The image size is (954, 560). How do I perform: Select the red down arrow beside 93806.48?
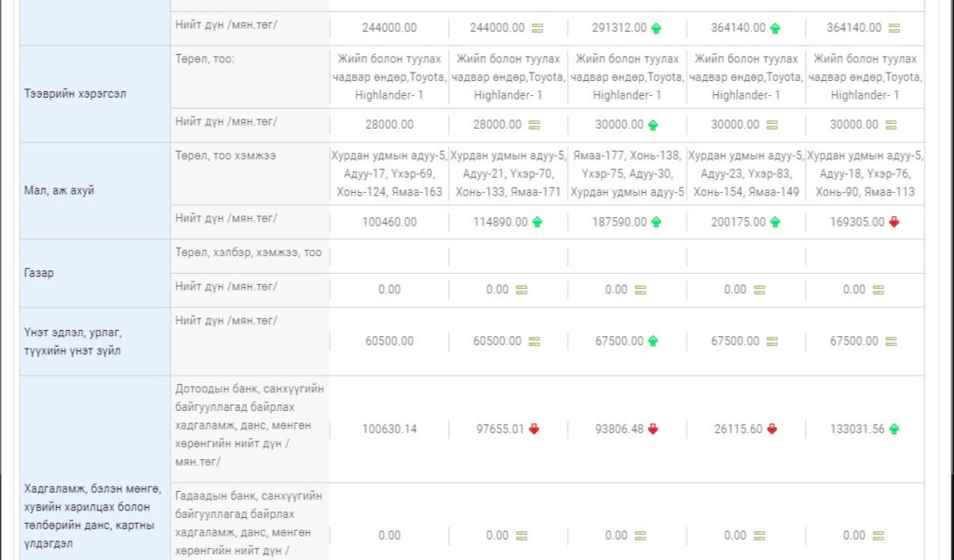[x=653, y=429]
